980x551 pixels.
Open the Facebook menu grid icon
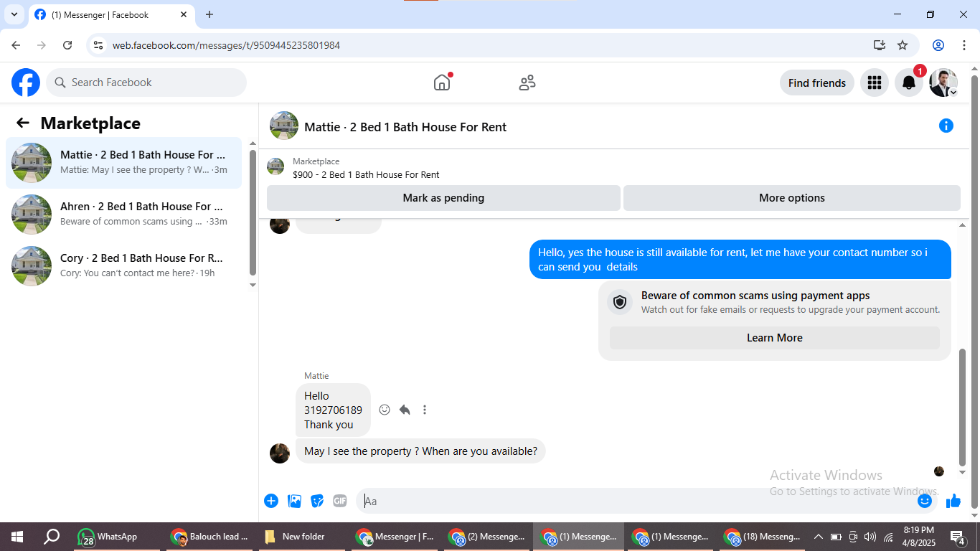tap(874, 83)
